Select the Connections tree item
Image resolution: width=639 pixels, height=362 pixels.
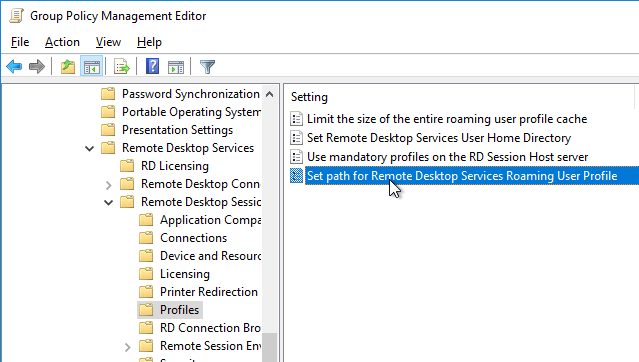pyautogui.click(x=194, y=238)
